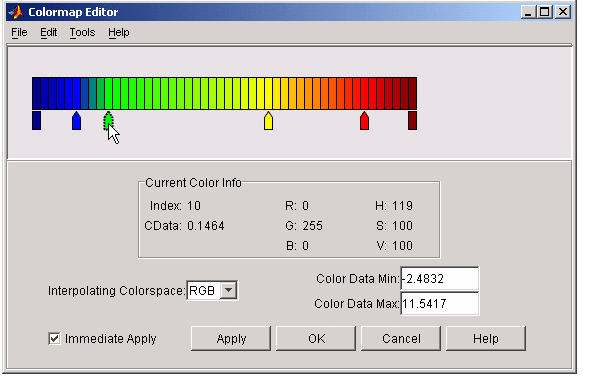Click the leftmost dark blue colormap cell
The height and width of the screenshot is (380, 600).
tap(36, 93)
